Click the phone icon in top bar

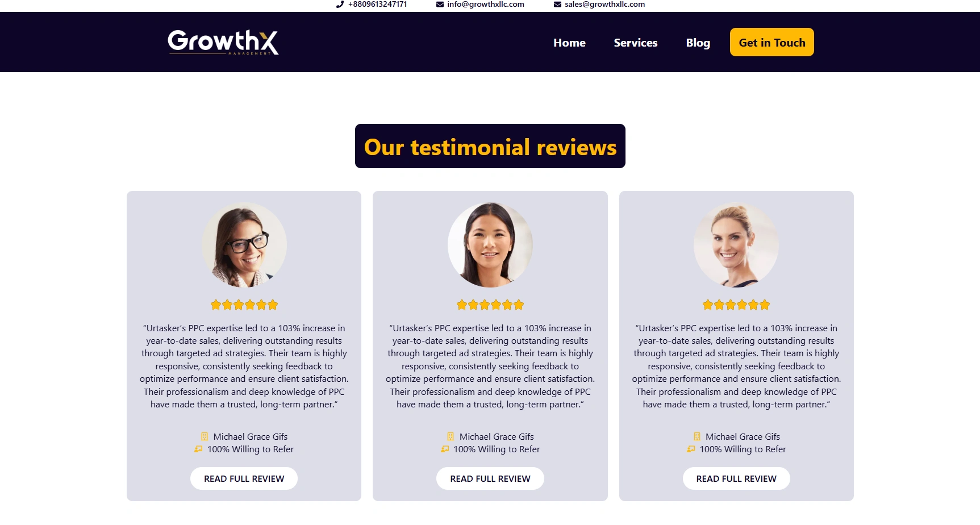[340, 5]
